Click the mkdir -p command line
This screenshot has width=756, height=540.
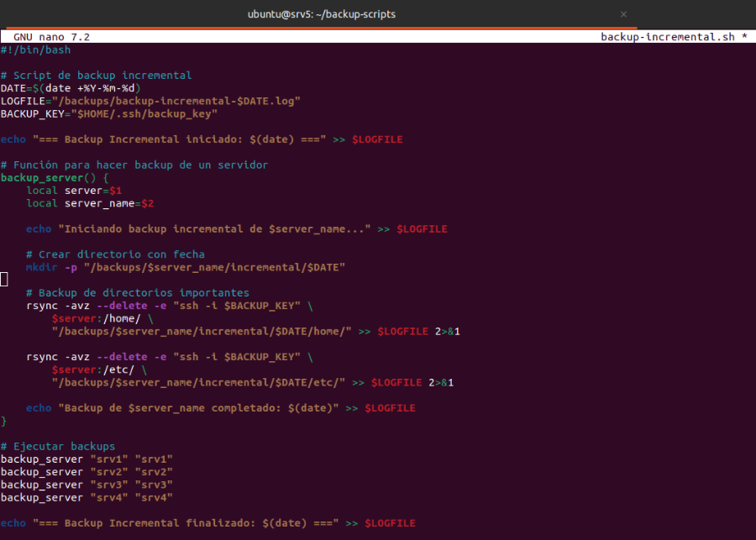pos(186,267)
